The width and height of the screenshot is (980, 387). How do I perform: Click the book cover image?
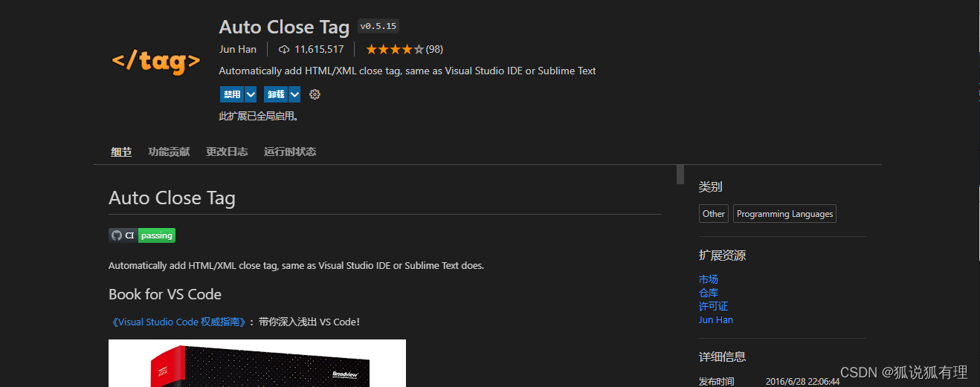257,363
